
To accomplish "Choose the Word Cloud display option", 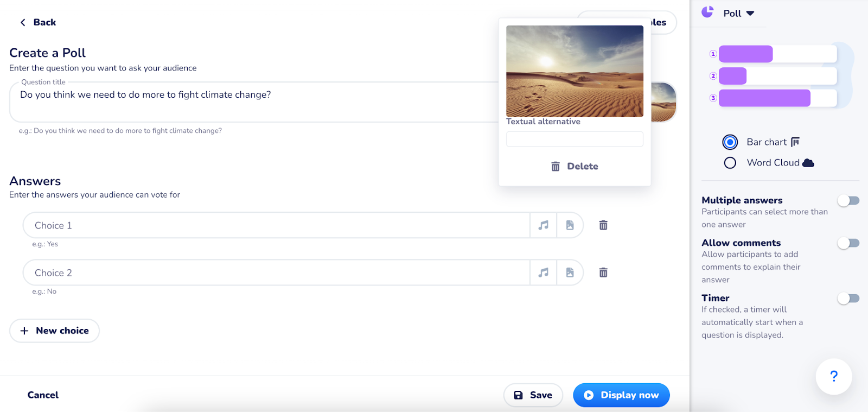I will [730, 163].
